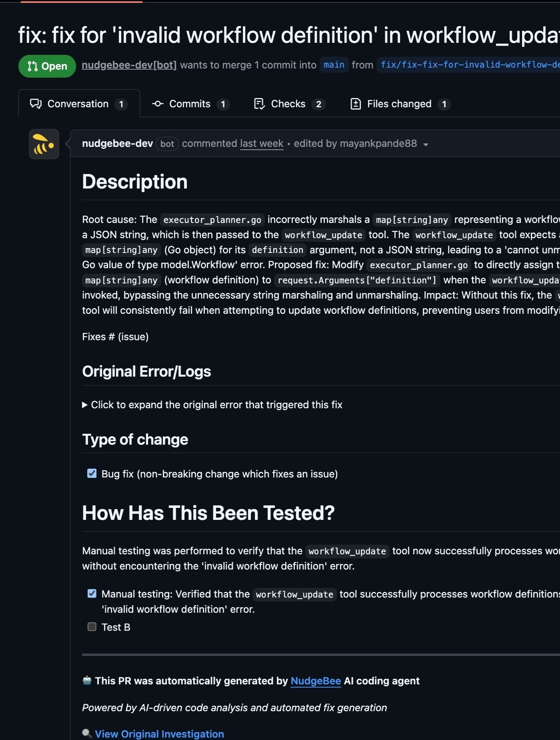Click the robot emoji beside PR notice
Screen dimensions: 560x740
tap(87, 680)
